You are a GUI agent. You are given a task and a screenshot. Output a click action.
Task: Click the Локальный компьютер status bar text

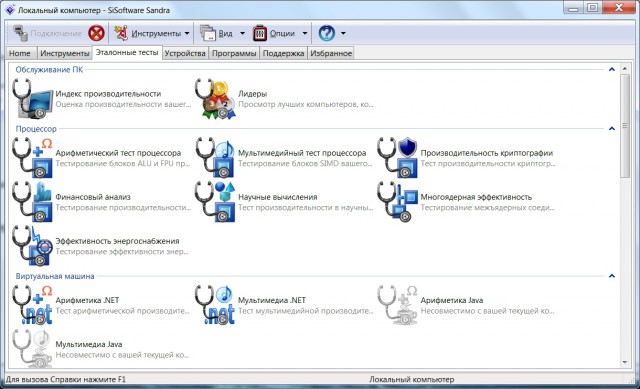point(411,379)
